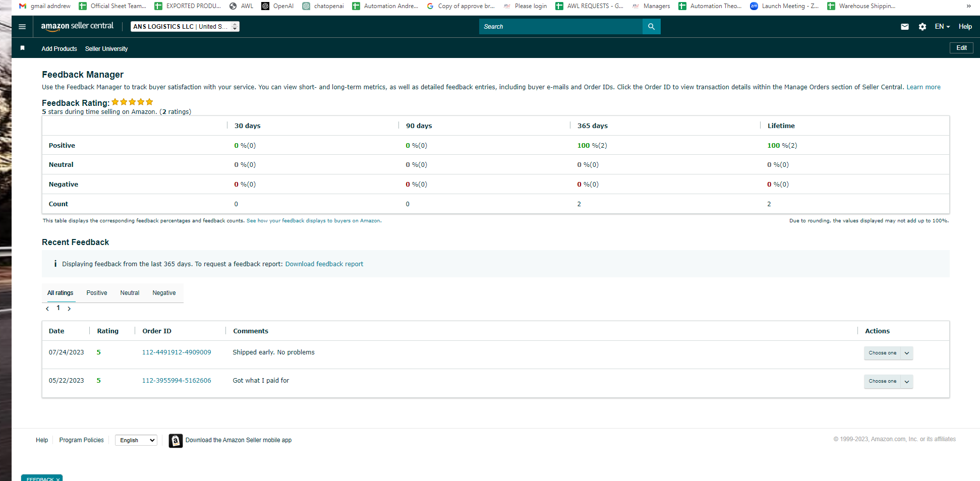Open the Launch Meeting Zoom bookmark
This screenshot has width=980, height=481.
785,6
